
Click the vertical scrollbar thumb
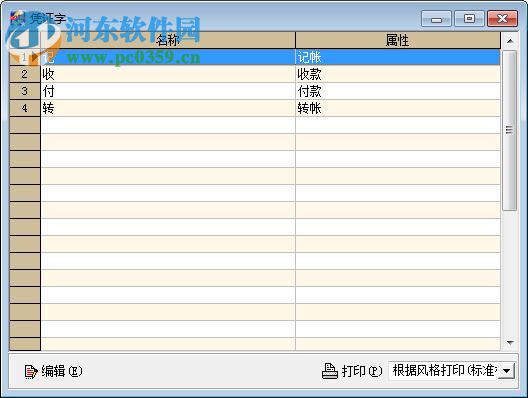(509, 130)
